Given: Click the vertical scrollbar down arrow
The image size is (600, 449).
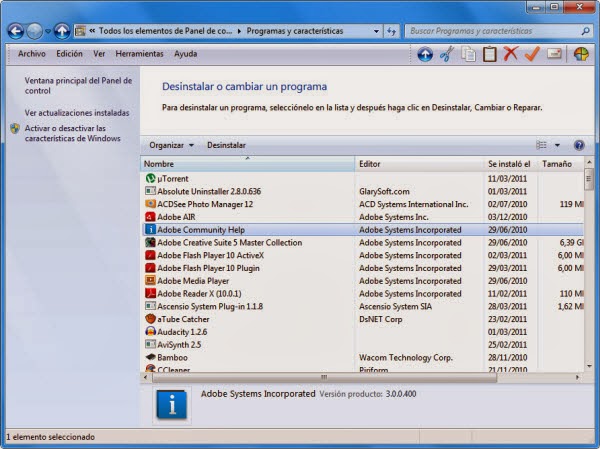Looking at the screenshot, I should tap(589, 366).
